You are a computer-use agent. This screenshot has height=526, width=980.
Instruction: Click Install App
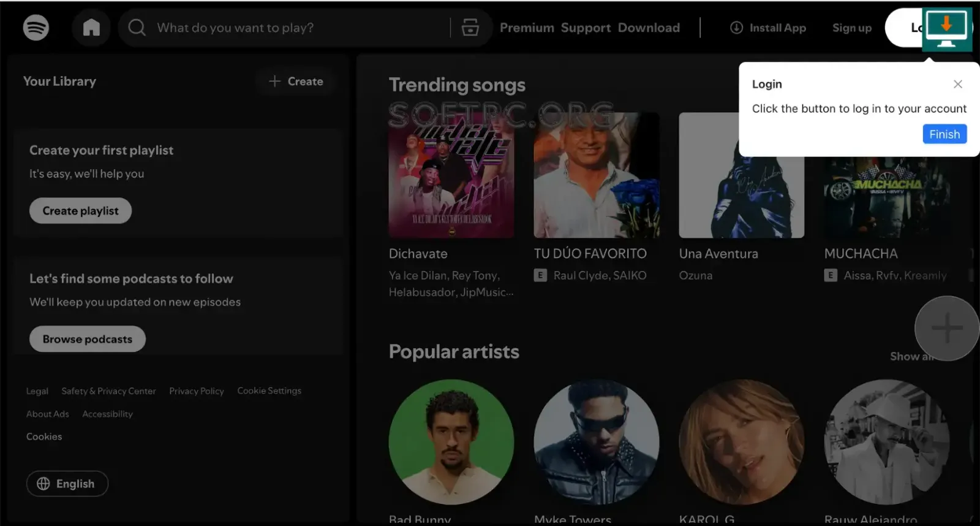pos(768,28)
